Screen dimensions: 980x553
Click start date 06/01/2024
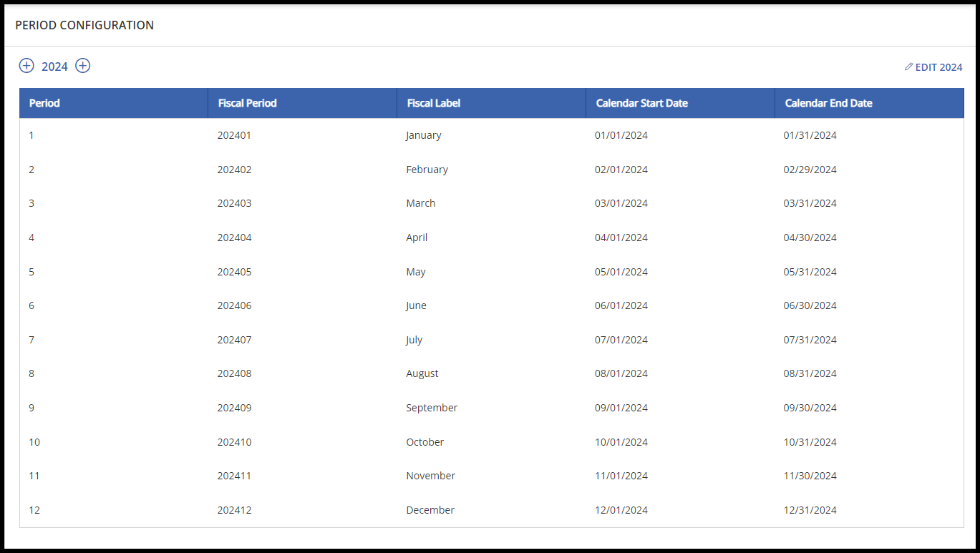point(621,305)
